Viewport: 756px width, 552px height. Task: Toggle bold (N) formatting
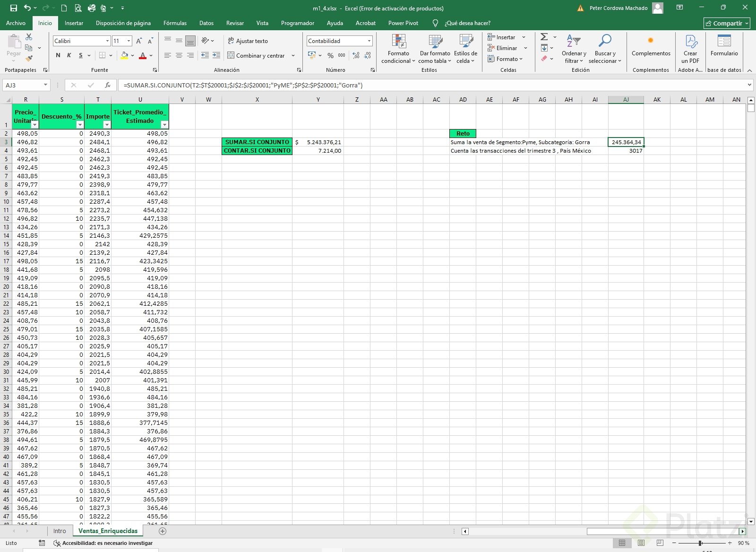[x=58, y=55]
